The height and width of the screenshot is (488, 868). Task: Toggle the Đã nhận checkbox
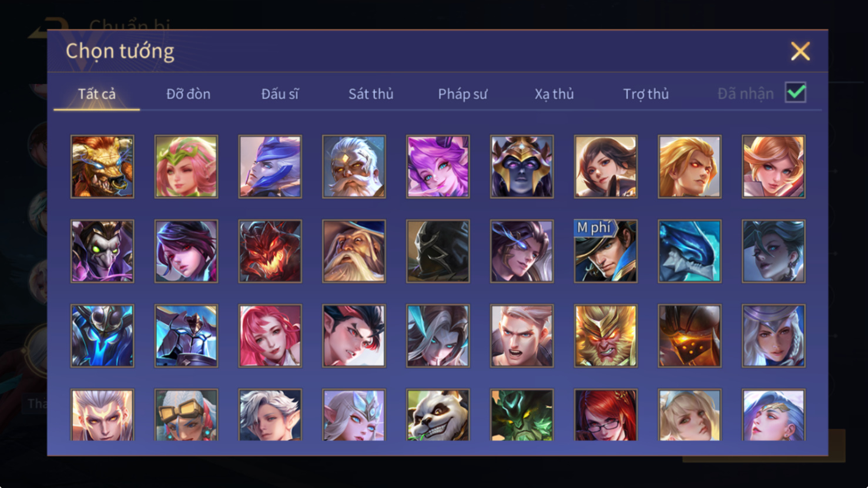(796, 93)
